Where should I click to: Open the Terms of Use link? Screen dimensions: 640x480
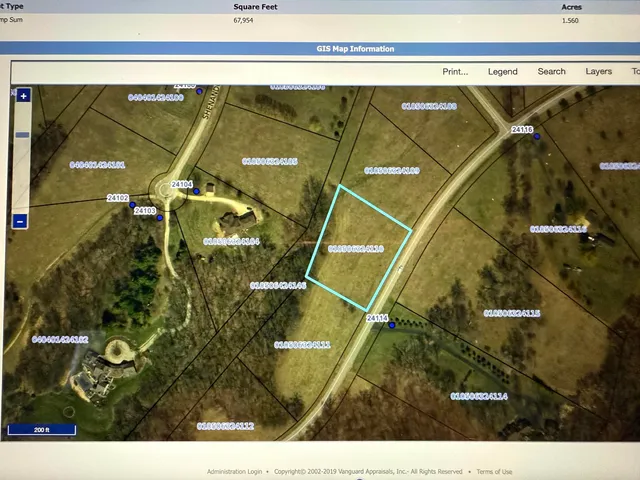pos(494,472)
